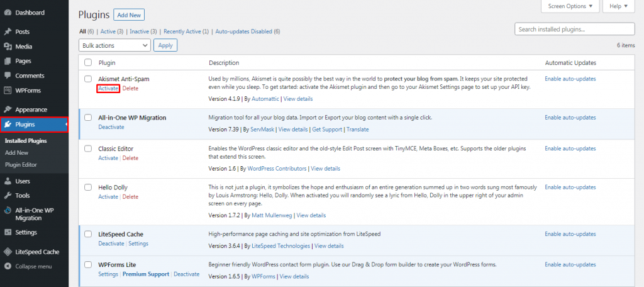Click the Posts pushpin icon
The image size is (644, 287).
8,31
